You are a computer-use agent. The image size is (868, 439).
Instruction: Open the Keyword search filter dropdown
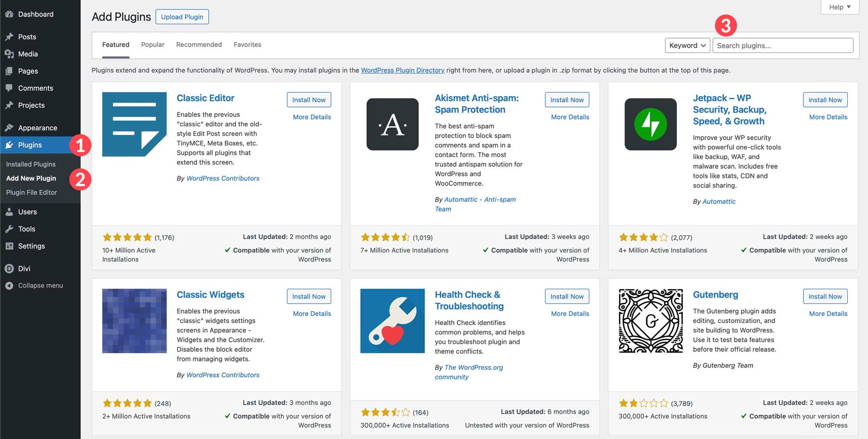point(687,45)
